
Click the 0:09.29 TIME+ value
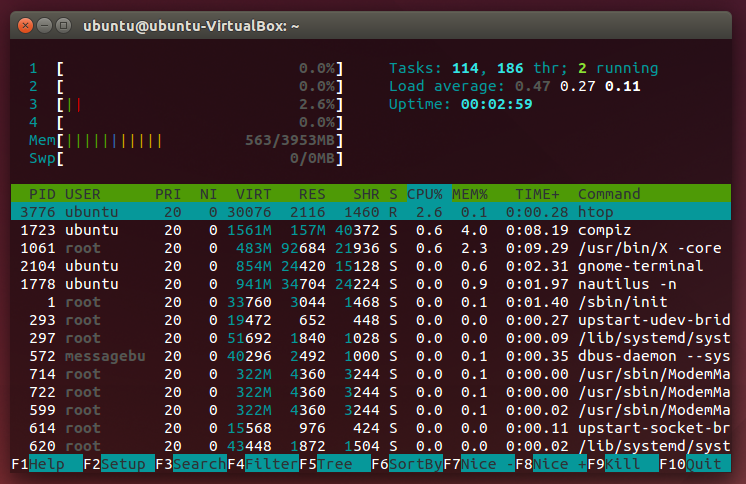[x=538, y=248]
